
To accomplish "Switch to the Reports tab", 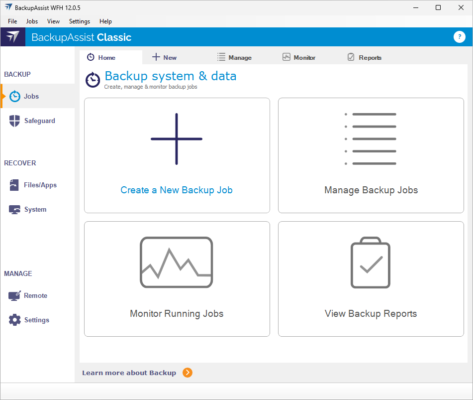I will tap(364, 57).
